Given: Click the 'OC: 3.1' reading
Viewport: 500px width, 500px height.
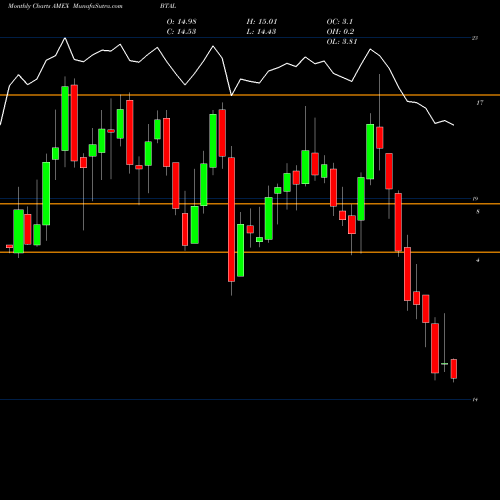Looking at the screenshot, I should 340,22.
